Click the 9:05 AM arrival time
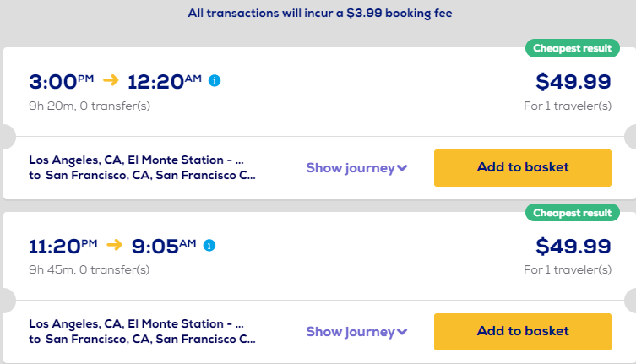Screen dimensions: 636x364 click(164, 247)
